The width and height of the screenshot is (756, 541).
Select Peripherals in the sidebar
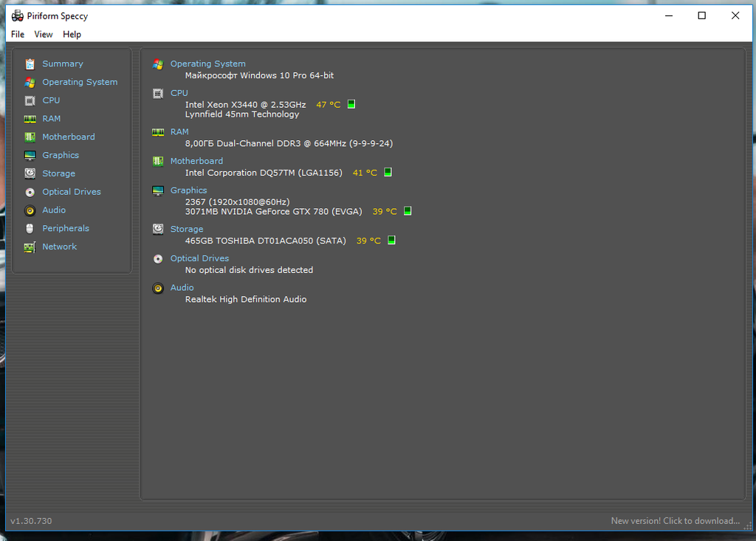coord(66,229)
